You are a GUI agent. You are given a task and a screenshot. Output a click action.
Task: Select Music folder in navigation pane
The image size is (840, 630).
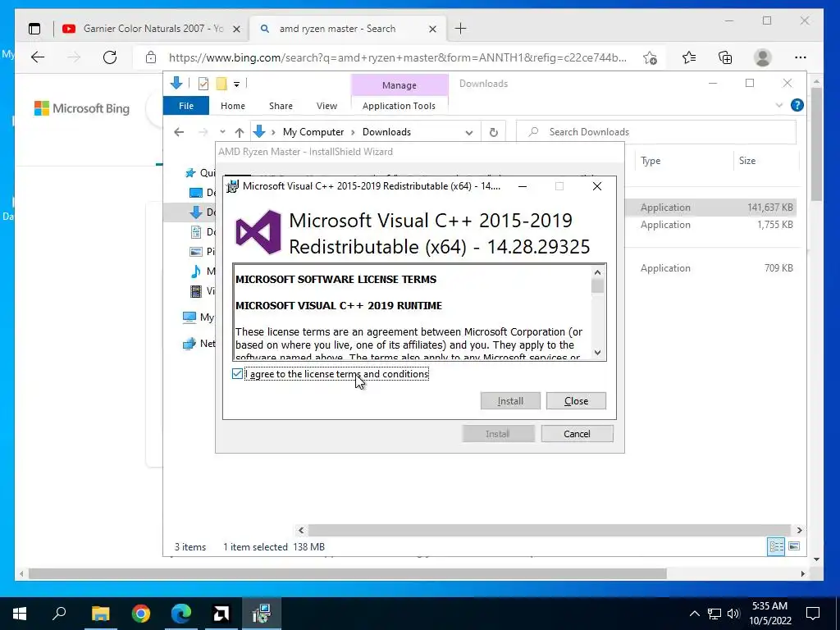(203, 271)
